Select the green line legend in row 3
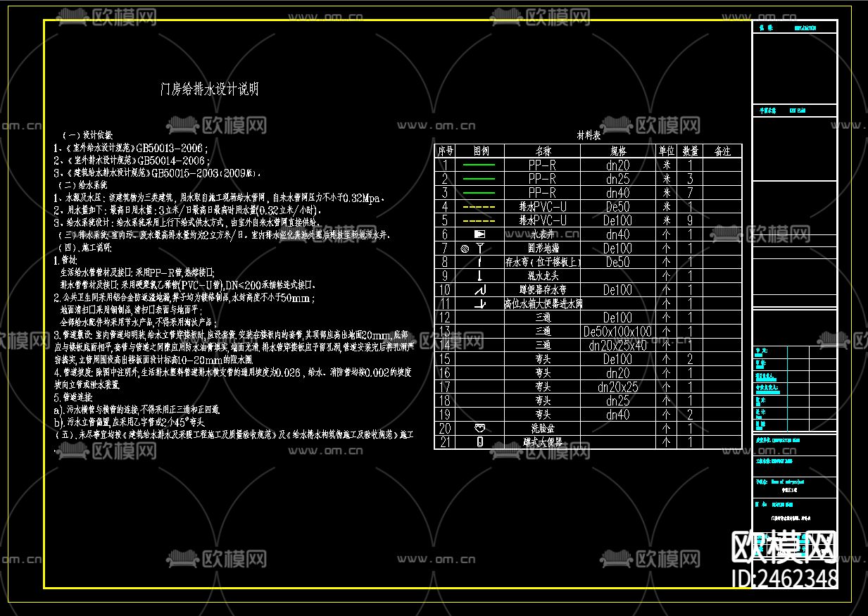Screen dimensions: 868x616 (x=479, y=192)
